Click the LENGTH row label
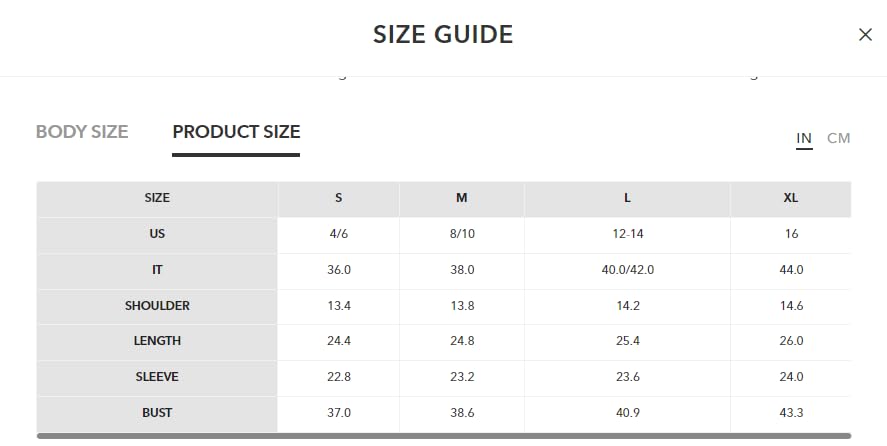The height and width of the screenshot is (446, 887). tap(157, 341)
